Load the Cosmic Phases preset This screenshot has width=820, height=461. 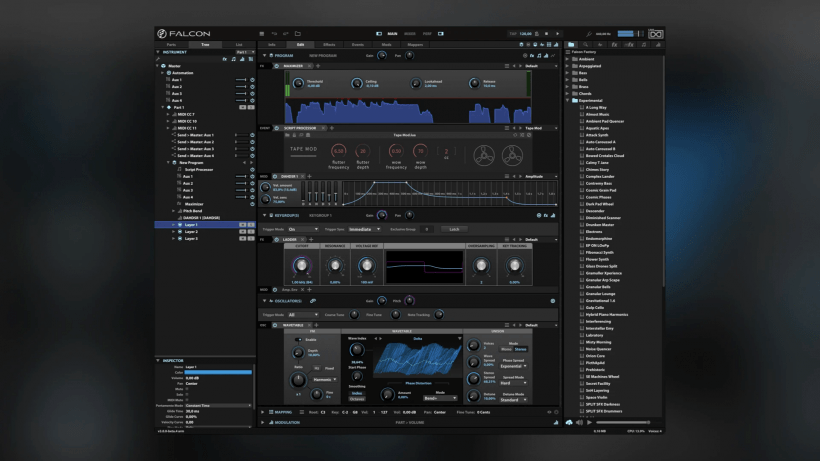tap(597, 197)
